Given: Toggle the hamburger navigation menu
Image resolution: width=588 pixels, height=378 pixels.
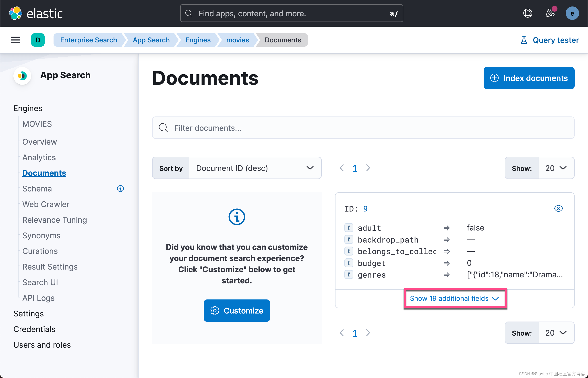Looking at the screenshot, I should [x=16, y=40].
